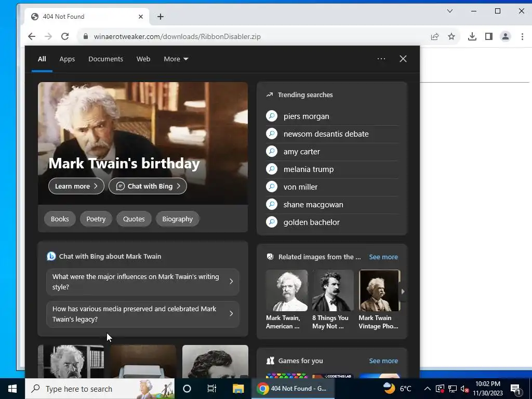This screenshot has width=532, height=399.
Task: Close the Windows search panel
Action: pyautogui.click(x=403, y=59)
